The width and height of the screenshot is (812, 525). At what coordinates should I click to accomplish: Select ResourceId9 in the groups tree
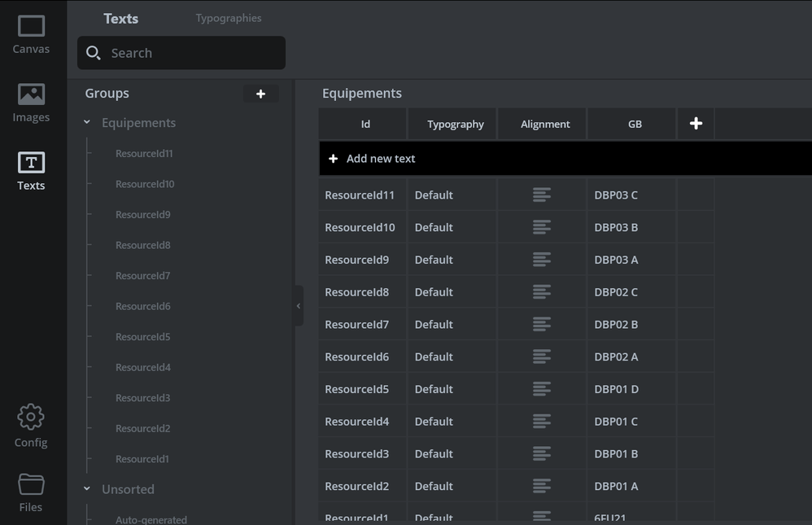143,215
